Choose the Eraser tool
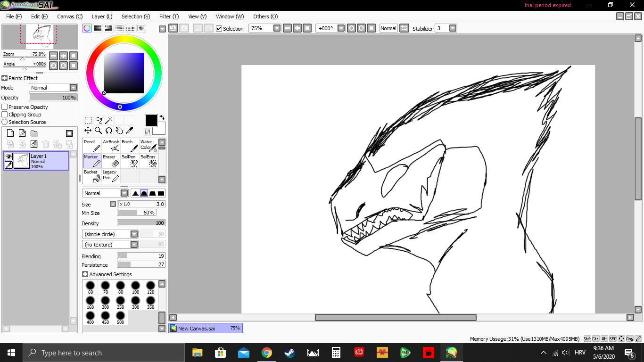644x362 pixels. coord(111,161)
